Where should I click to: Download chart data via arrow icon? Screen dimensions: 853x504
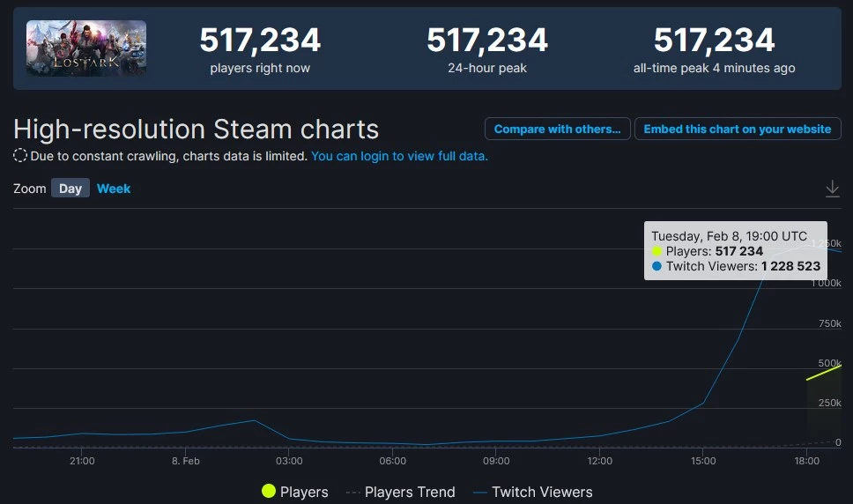[833, 189]
